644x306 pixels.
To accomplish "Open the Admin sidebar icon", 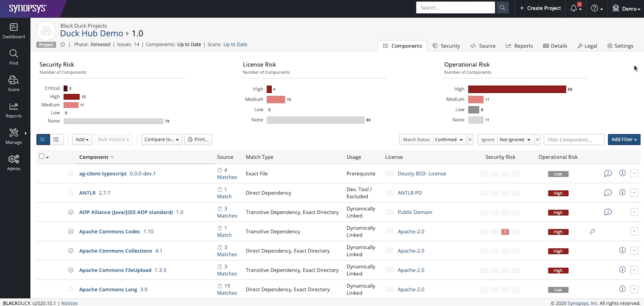I will pyautogui.click(x=13, y=163).
